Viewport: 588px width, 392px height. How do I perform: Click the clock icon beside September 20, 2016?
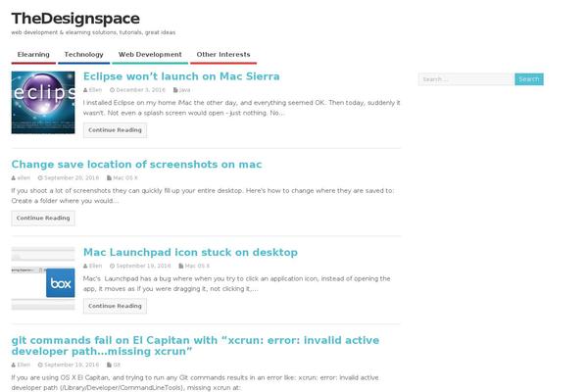coord(40,177)
